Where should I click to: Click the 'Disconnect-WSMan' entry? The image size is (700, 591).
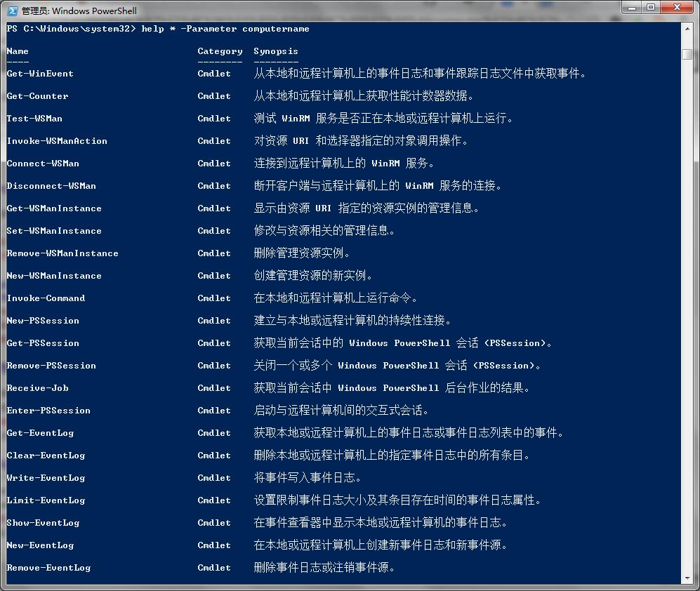(51, 186)
